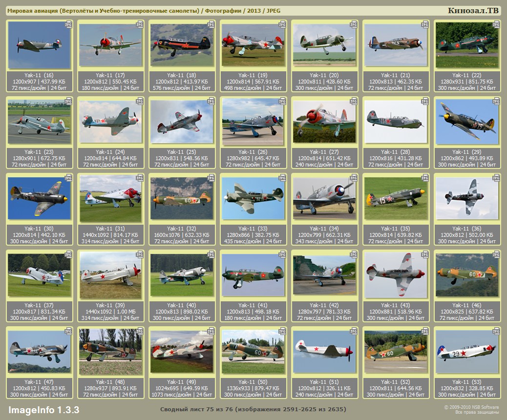The height and width of the screenshot is (420, 507).
Task: Click the Yak-11 (43) caption label
Action: (x=396, y=305)
